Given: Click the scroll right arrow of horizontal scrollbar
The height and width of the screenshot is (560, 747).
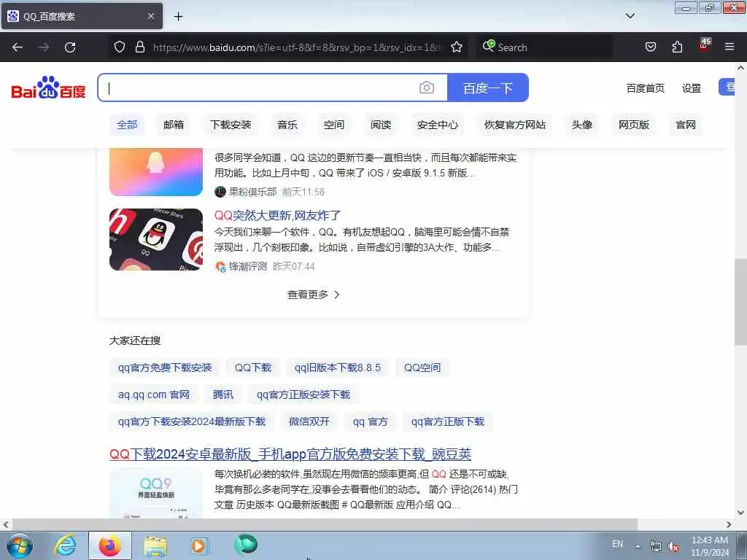Looking at the screenshot, I should (729, 524).
